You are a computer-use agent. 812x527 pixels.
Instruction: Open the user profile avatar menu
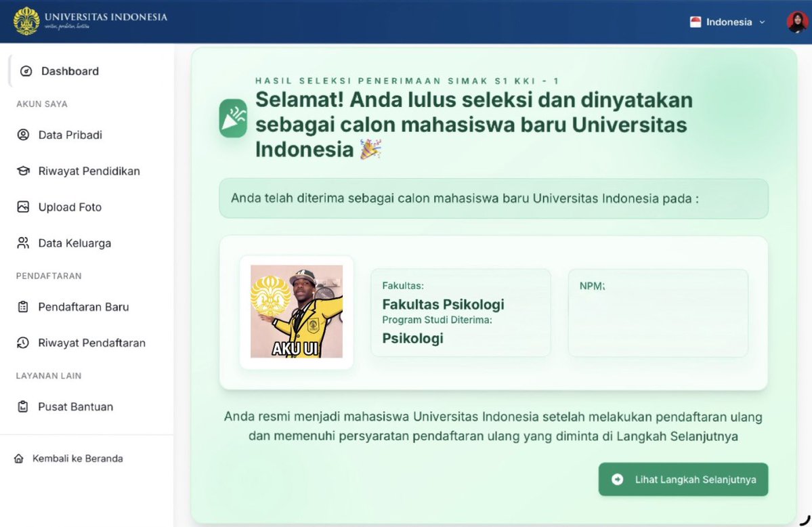click(x=797, y=22)
